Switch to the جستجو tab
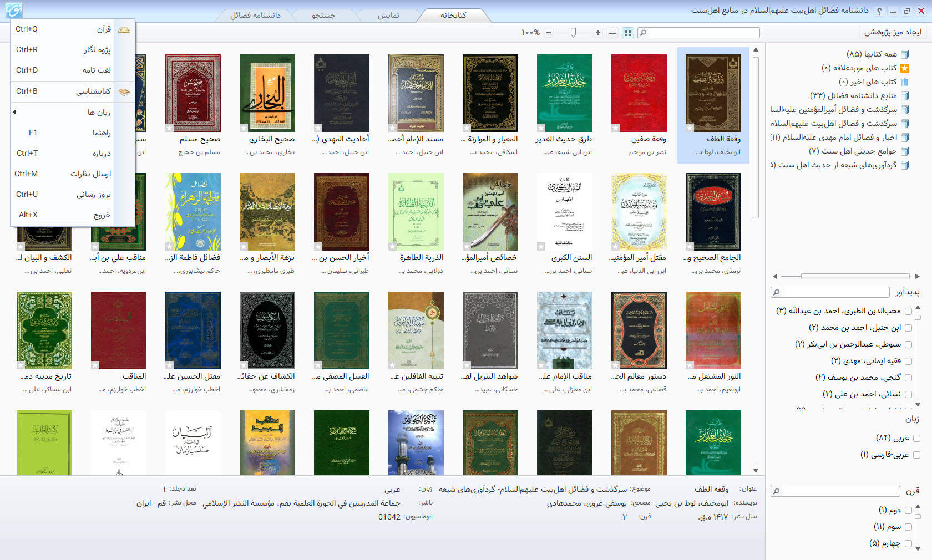 coord(323,16)
